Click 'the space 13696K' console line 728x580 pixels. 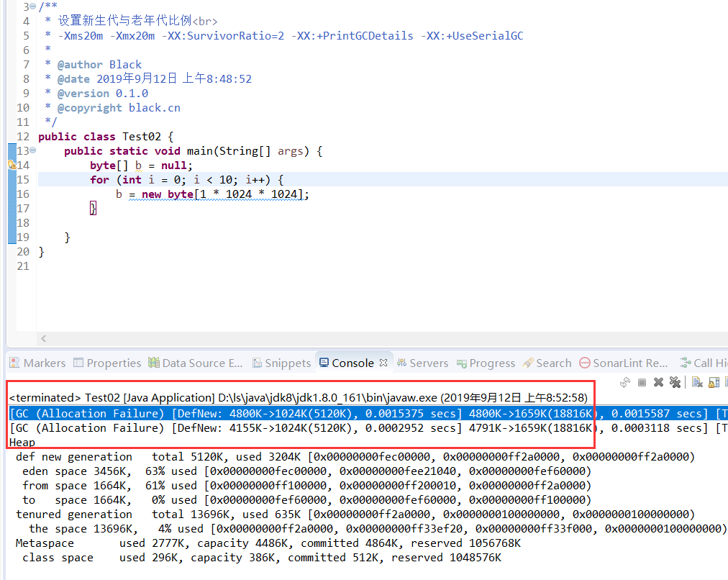pyautogui.click(x=378, y=528)
